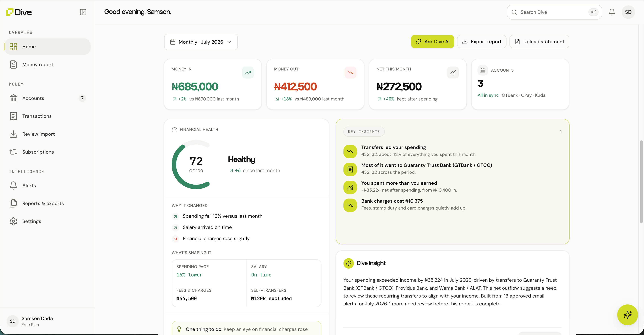The image size is (644, 335).
Task: Click the ₦685,000 Money In amount
Action: coord(195,86)
